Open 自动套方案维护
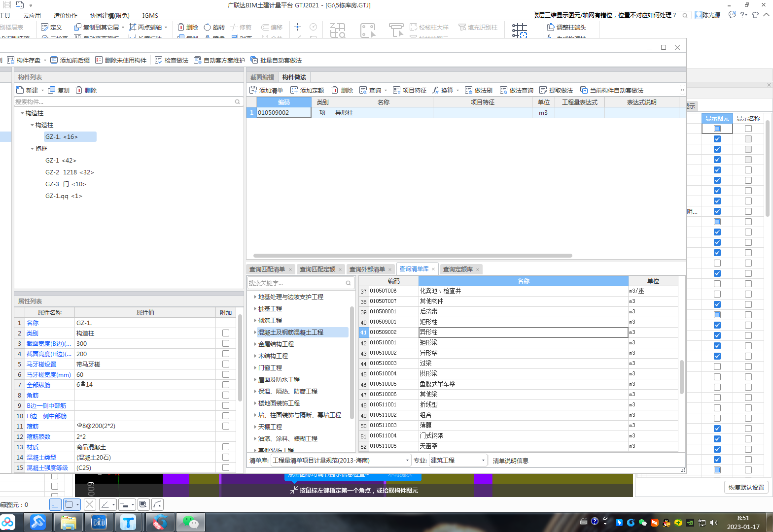The image size is (773, 532). pyautogui.click(x=219, y=60)
